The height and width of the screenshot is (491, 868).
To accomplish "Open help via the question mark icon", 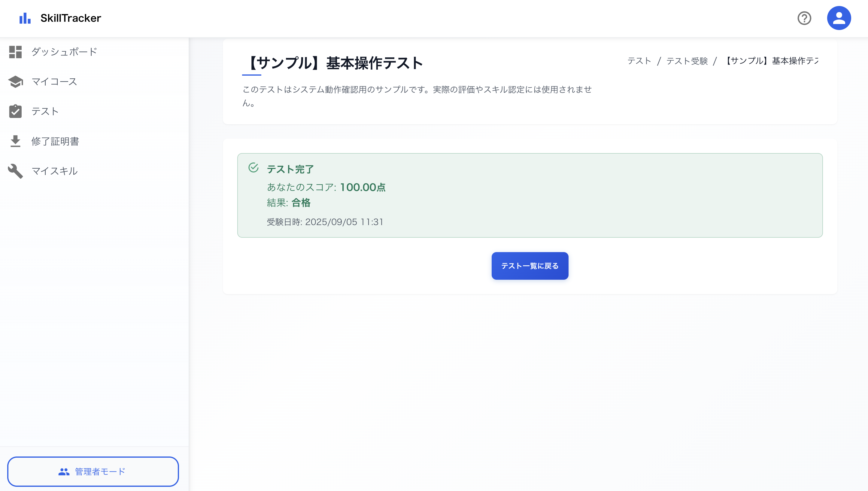I will pos(804,18).
